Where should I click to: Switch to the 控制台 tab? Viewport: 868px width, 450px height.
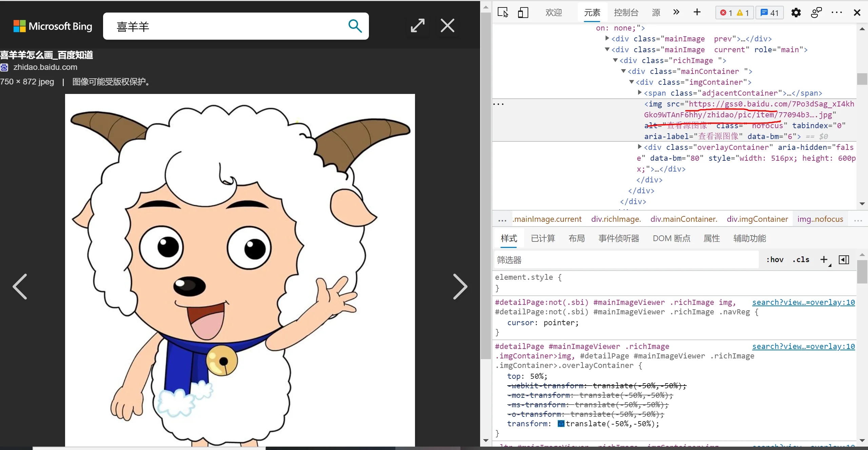626,13
